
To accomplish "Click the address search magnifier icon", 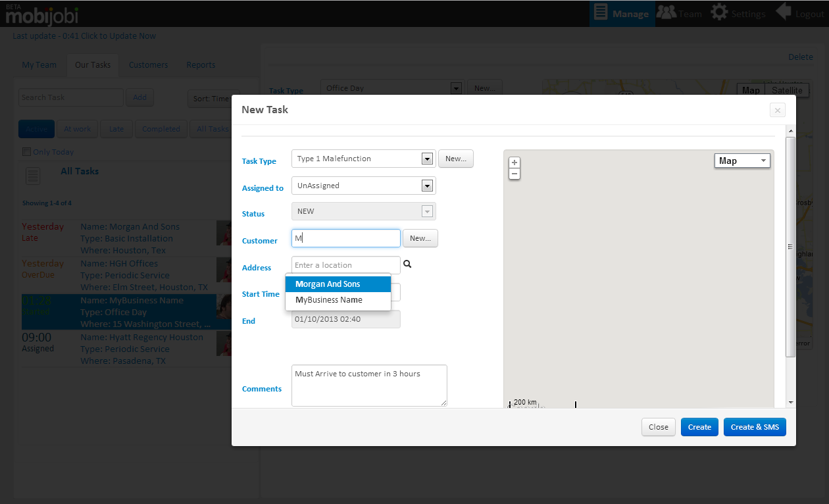I will pos(407,265).
